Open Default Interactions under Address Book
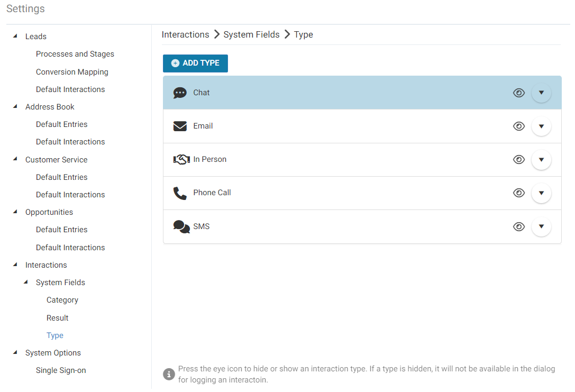Viewport: 575px width, 392px height. point(70,142)
